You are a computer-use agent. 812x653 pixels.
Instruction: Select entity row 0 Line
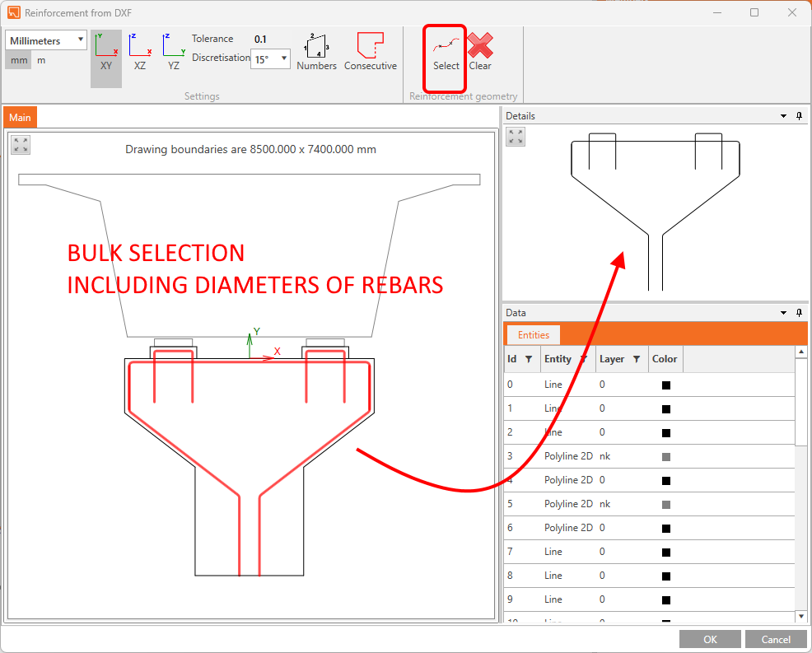pyautogui.click(x=650, y=385)
